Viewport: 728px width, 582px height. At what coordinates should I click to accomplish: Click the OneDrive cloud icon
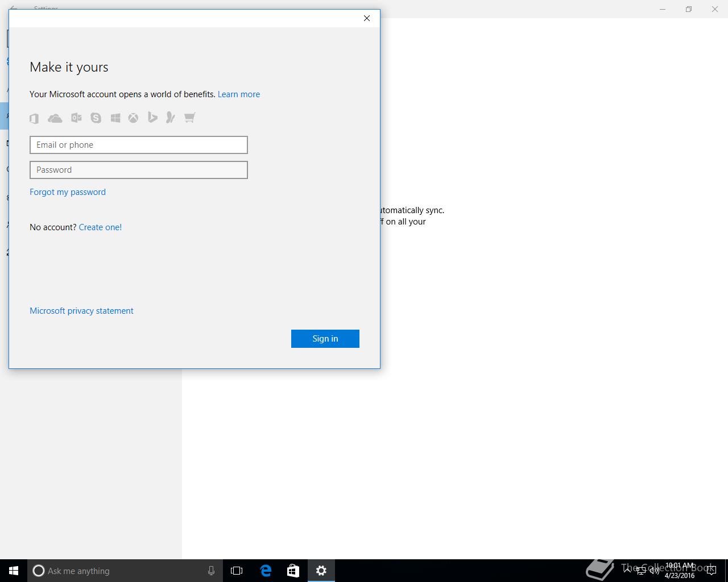(55, 118)
